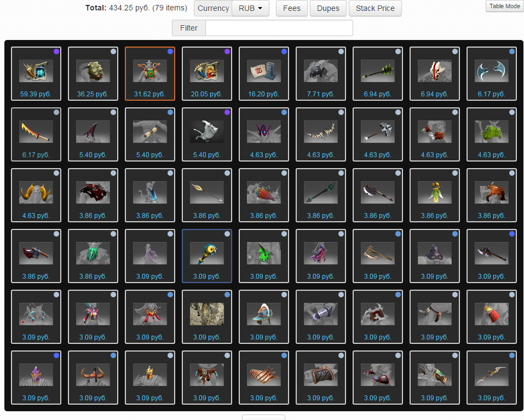Select the golden knight helmet, 3.09 руб.
The width and height of the screenshot is (524, 420).
[150, 378]
